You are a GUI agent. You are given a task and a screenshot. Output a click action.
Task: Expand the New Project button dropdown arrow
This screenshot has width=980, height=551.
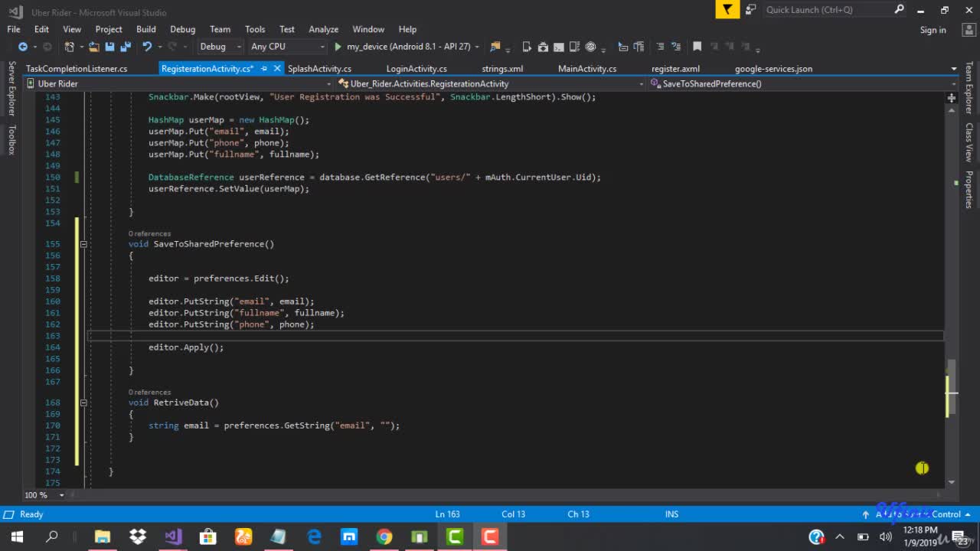tap(80, 47)
